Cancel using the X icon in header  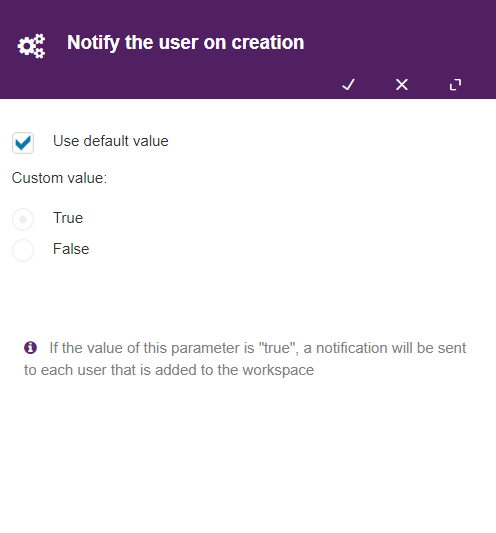coord(402,85)
